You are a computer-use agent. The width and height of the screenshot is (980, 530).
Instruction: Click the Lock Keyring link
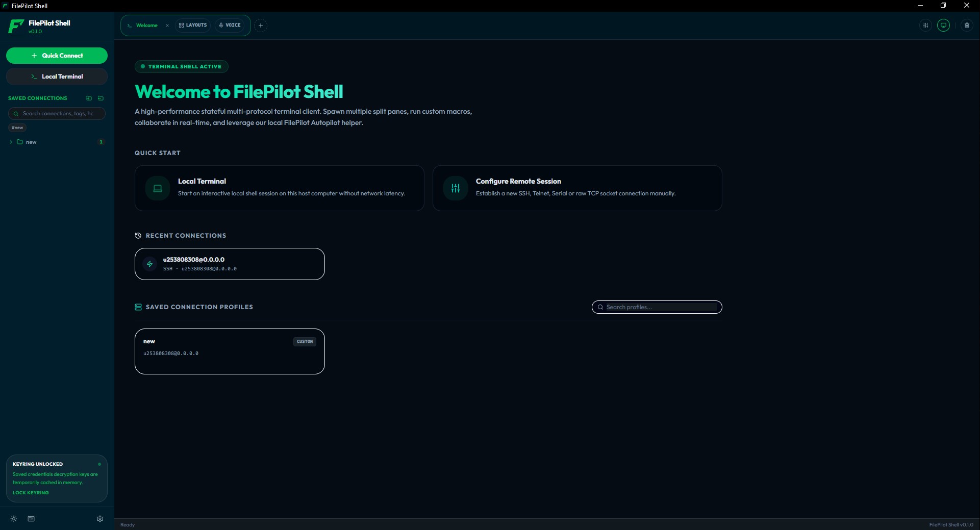coord(31,493)
